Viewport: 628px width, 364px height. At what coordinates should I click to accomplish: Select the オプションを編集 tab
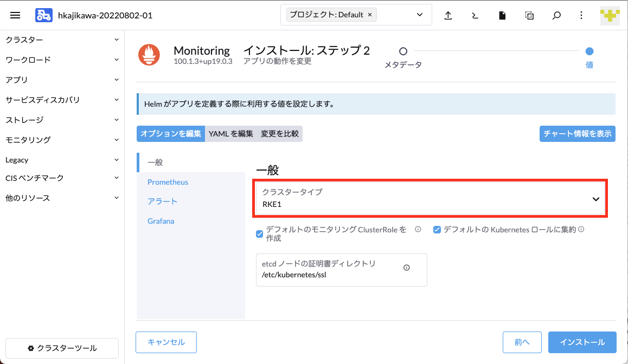click(x=171, y=134)
